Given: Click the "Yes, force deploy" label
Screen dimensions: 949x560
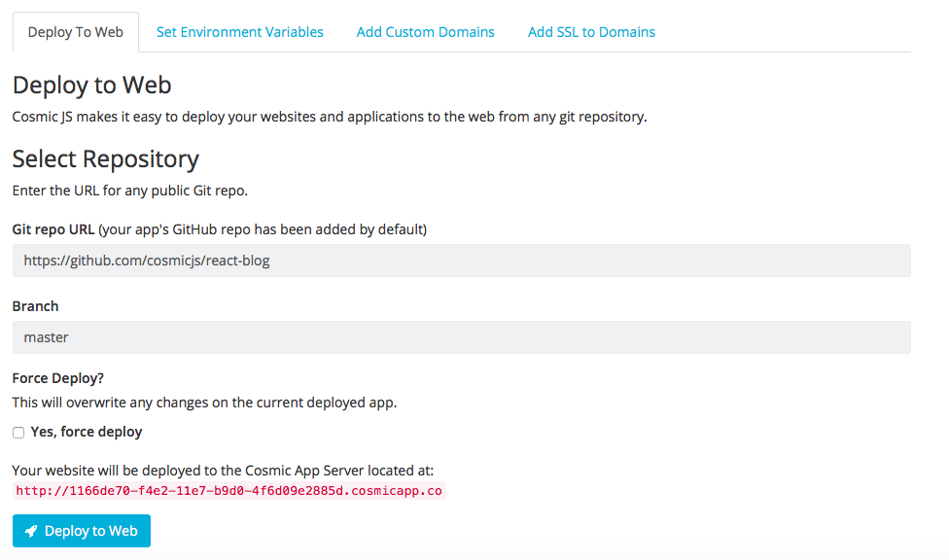Looking at the screenshot, I should pos(87,432).
